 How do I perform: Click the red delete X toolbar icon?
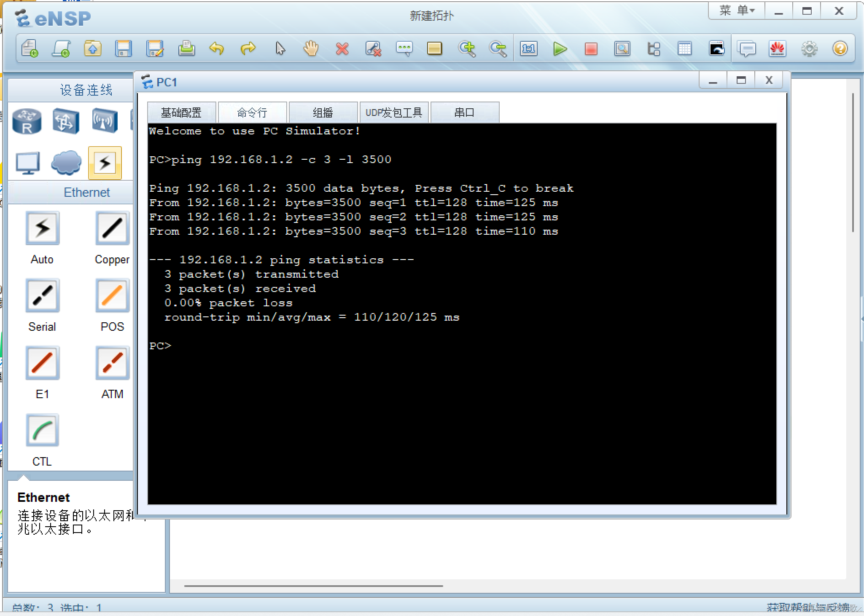[342, 49]
